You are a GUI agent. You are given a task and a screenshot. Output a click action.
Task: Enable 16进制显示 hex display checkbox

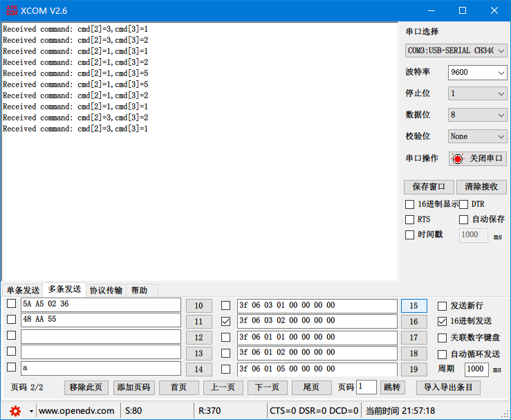click(409, 204)
